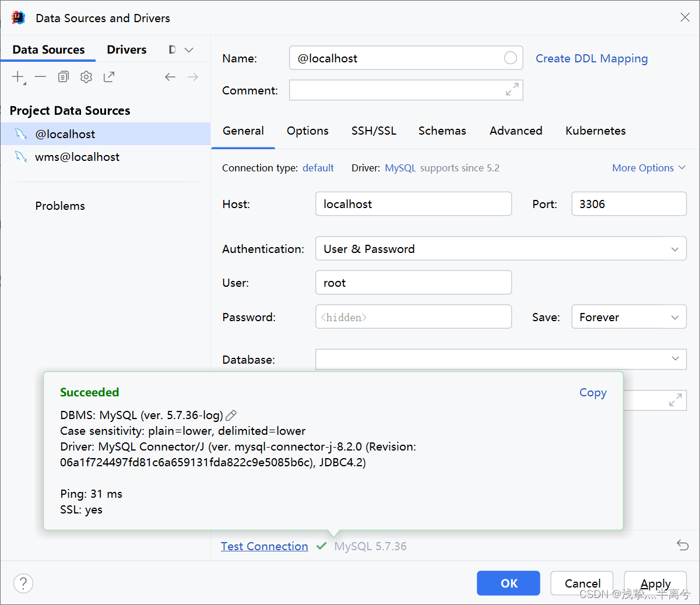The image size is (700, 605).
Task: Expand the Comment field with arrows icon
Action: click(x=512, y=90)
